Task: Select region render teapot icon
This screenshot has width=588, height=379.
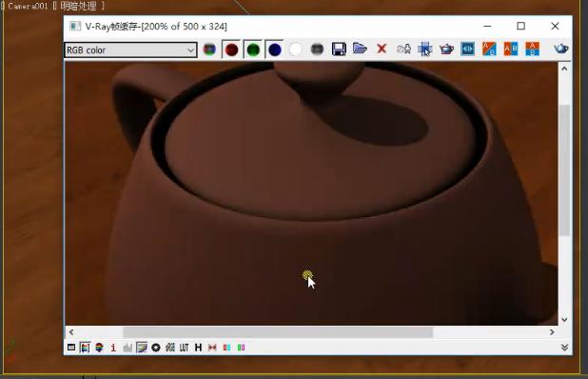Action: [x=446, y=50]
